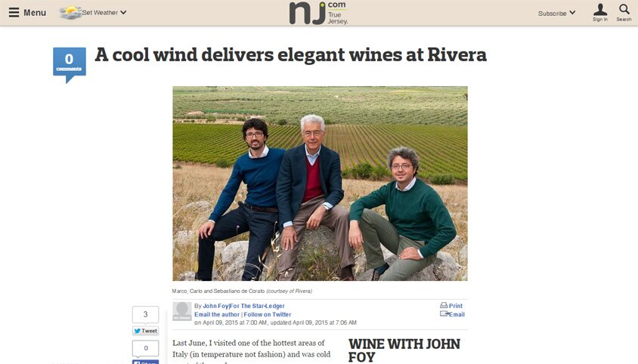Click the Tweet button
The width and height of the screenshot is (638, 364).
tap(145, 331)
